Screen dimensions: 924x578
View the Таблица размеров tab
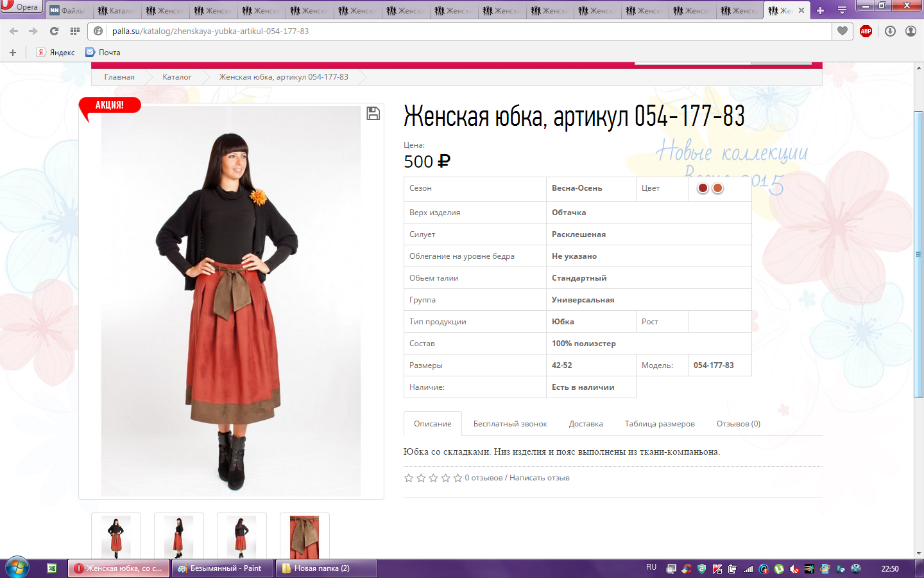tap(660, 424)
